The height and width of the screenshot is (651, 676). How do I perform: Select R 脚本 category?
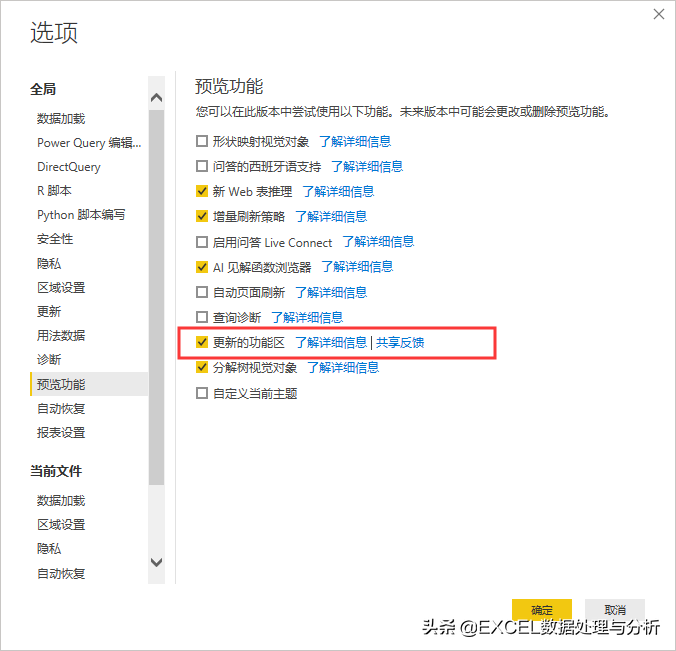54,191
